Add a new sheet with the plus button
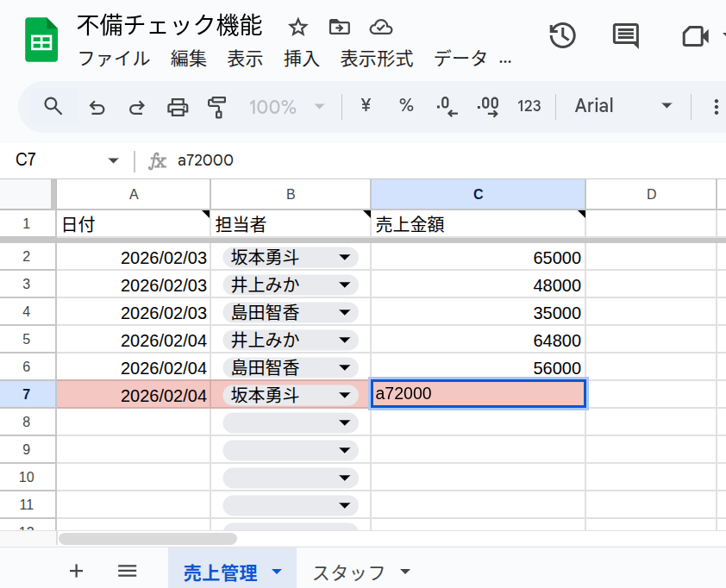Image resolution: width=726 pixels, height=588 pixels. coord(76,571)
